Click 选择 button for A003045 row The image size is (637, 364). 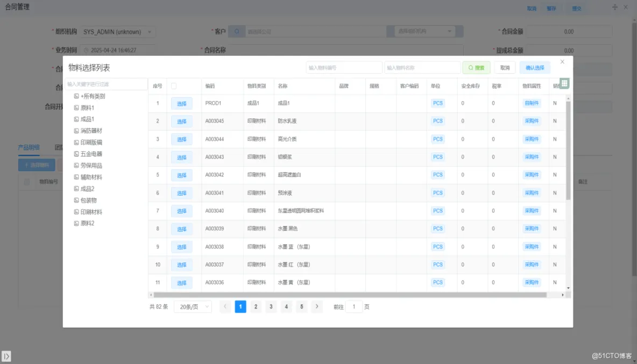[182, 122]
